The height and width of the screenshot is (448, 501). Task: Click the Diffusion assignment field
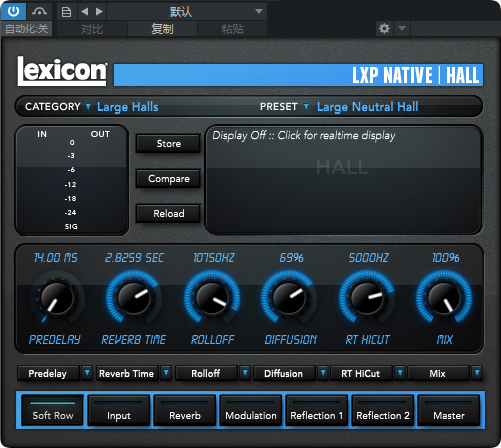tap(284, 373)
